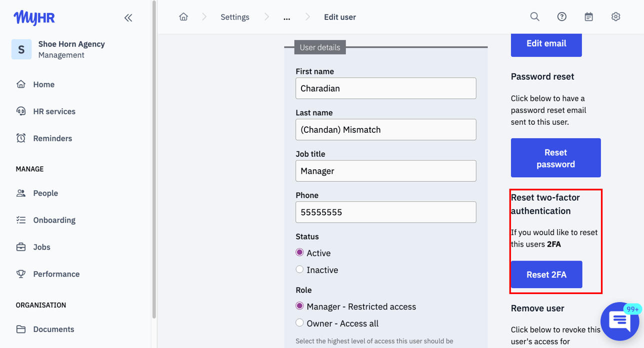Screen dimensions: 644x348
Task: Click the Edit email button
Action: [546, 44]
